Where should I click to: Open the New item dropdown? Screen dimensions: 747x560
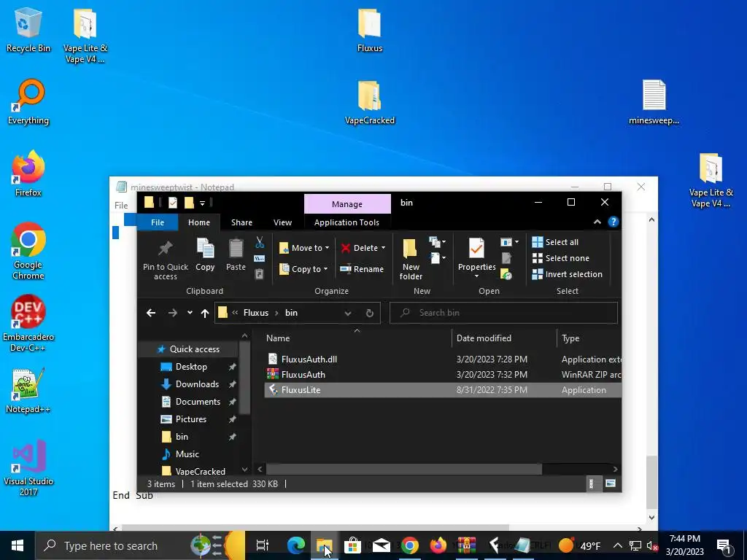click(x=438, y=242)
